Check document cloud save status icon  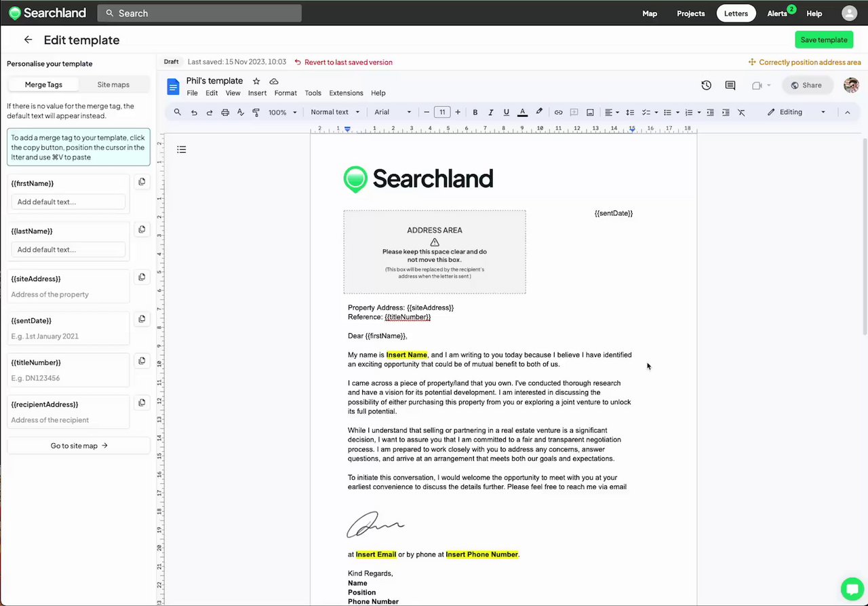274,81
